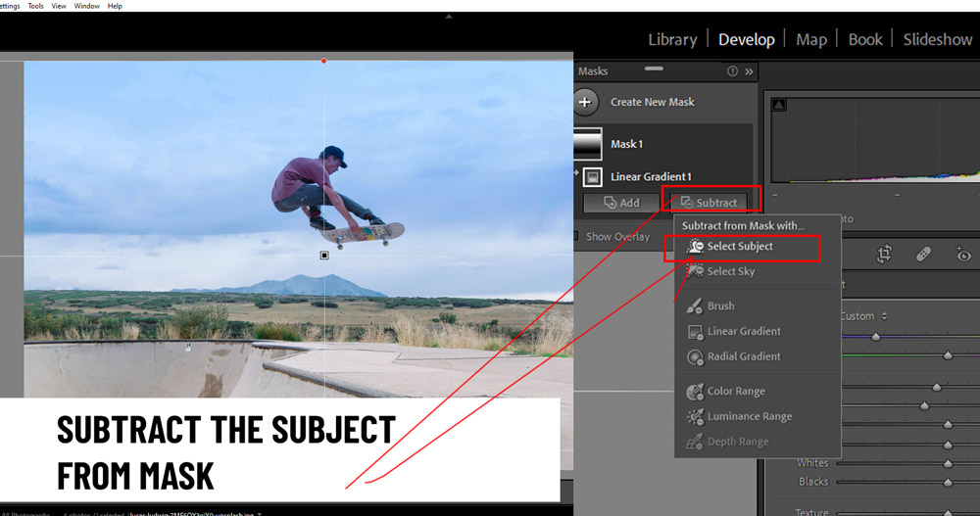The image size is (980, 516).
Task: Click the Masks panel drag handle bar
Action: pyautogui.click(x=654, y=69)
